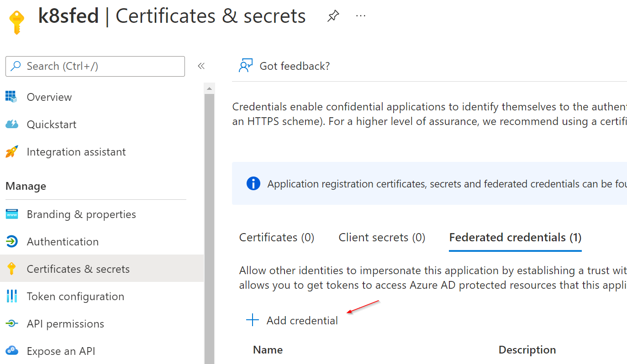Click the sidebar scrollbar up arrow
The image size is (627, 364).
tap(209, 88)
